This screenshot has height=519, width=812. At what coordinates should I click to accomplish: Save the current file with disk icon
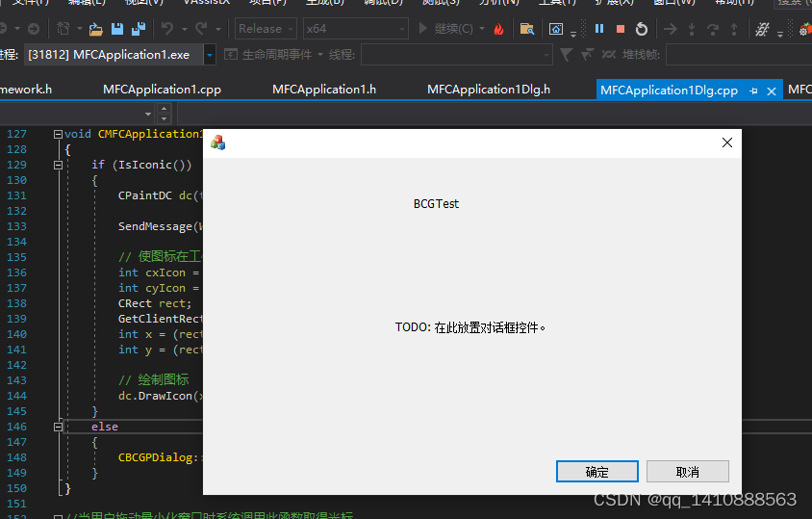tap(117, 29)
